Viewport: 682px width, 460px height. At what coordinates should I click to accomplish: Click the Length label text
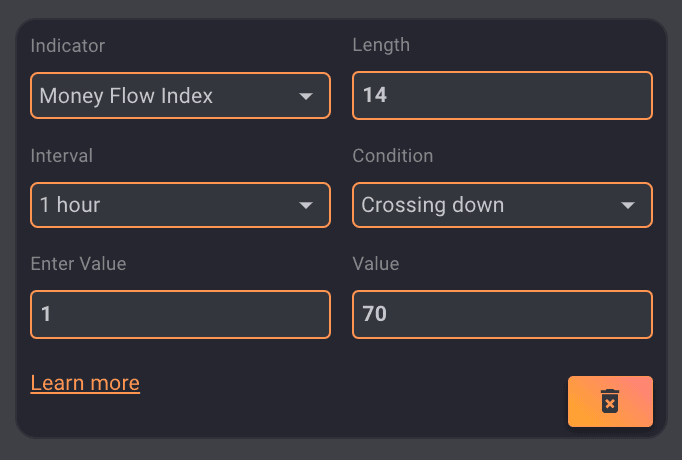381,45
